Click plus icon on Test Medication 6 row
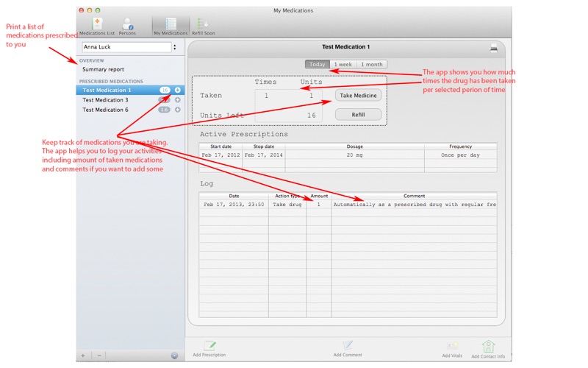The image size is (588, 368). pyautogui.click(x=178, y=110)
